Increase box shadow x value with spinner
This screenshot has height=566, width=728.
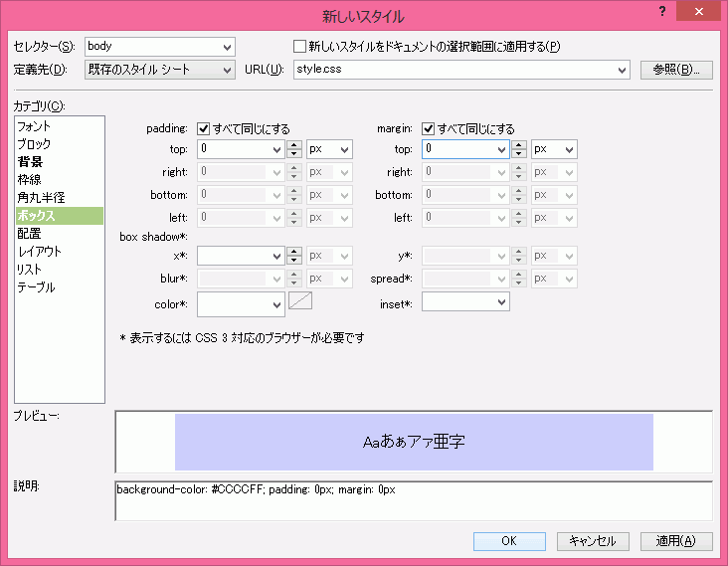pos(294,252)
